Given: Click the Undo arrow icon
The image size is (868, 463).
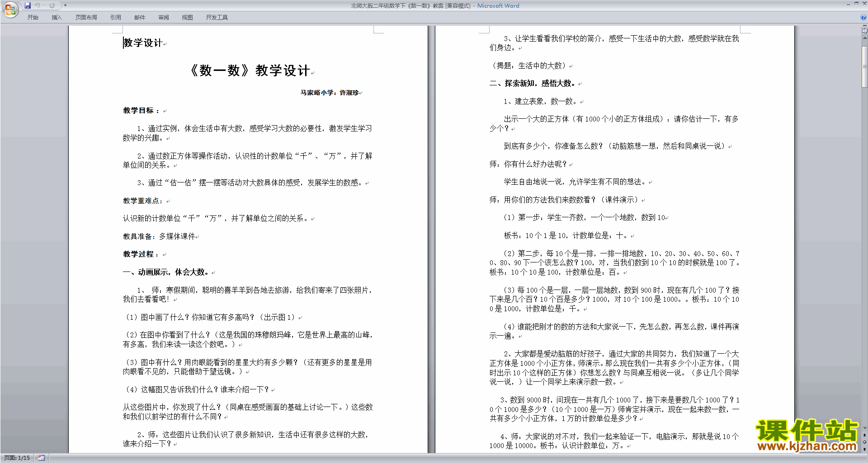Looking at the screenshot, I should click(x=38, y=5).
